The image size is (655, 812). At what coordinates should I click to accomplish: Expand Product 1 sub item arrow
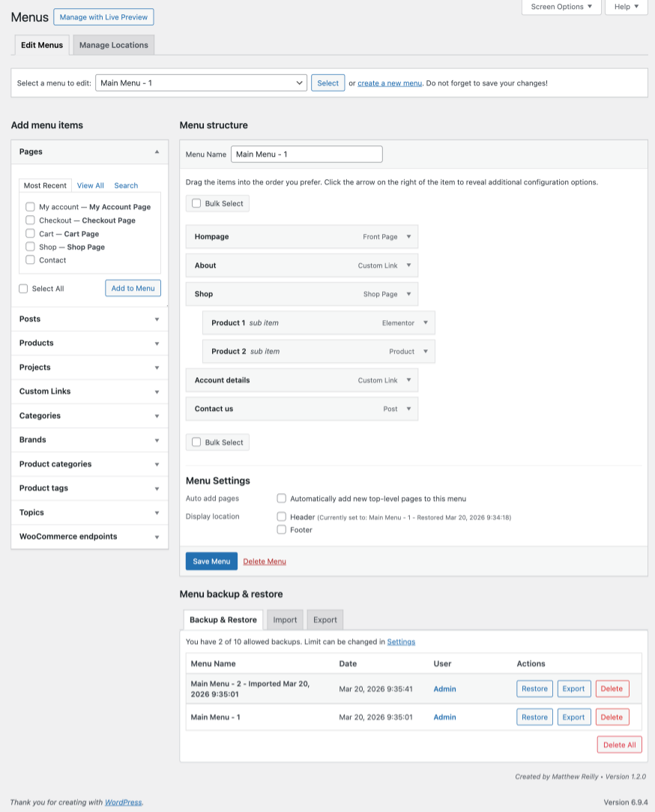click(425, 323)
